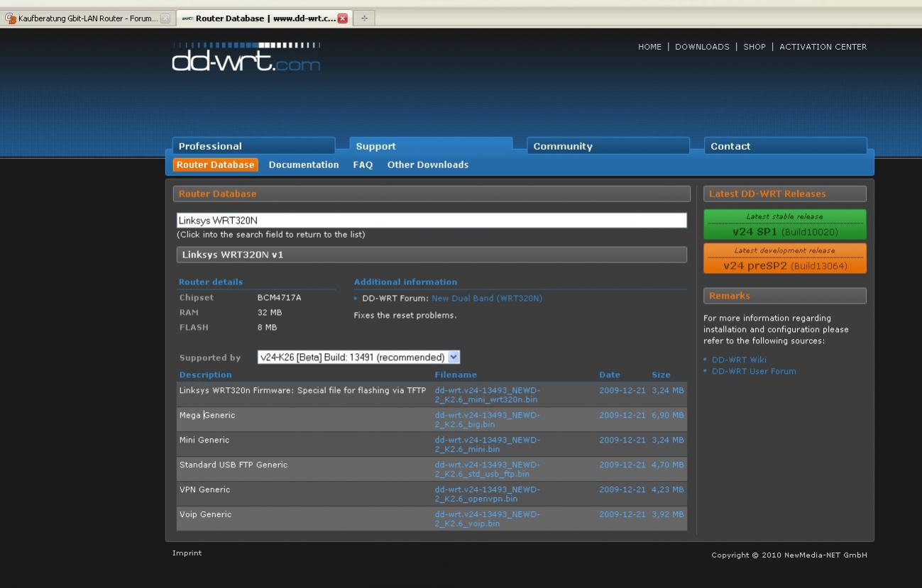Select the Standard USB FTP Generic text
The height and width of the screenshot is (588, 922).
[x=234, y=465]
